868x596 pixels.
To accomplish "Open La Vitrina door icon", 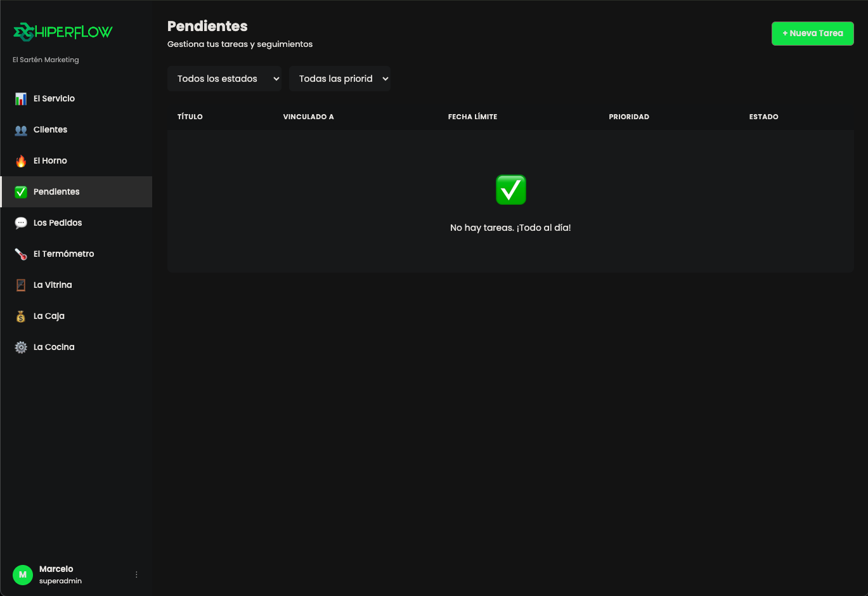I will click(21, 285).
